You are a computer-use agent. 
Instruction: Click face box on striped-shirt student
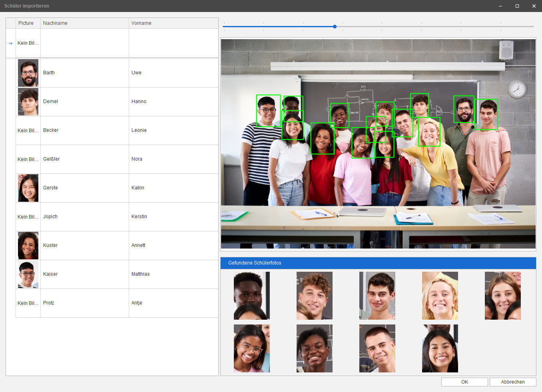pos(268,111)
